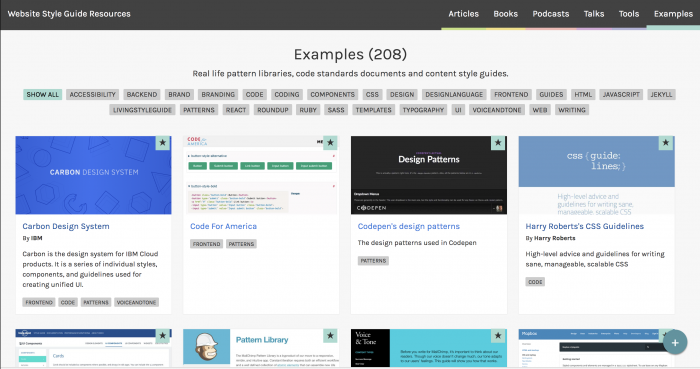Screen dimensions: 700x369
Task: Open the Carbon Design System title link
Action: point(66,226)
